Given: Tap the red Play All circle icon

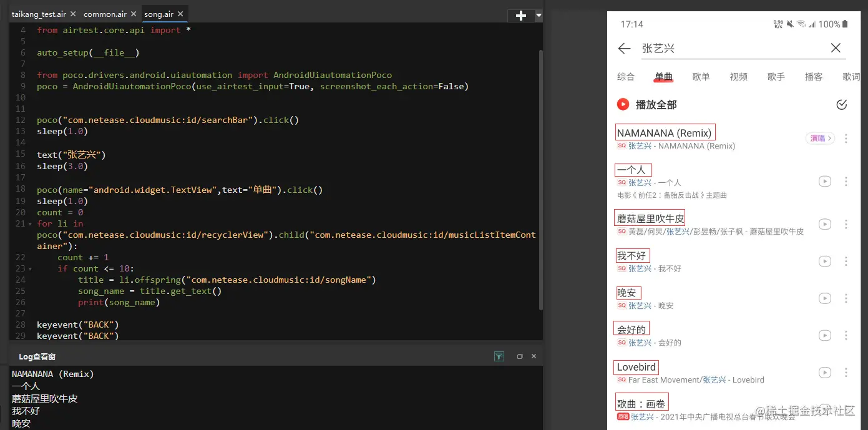Looking at the screenshot, I should point(623,104).
